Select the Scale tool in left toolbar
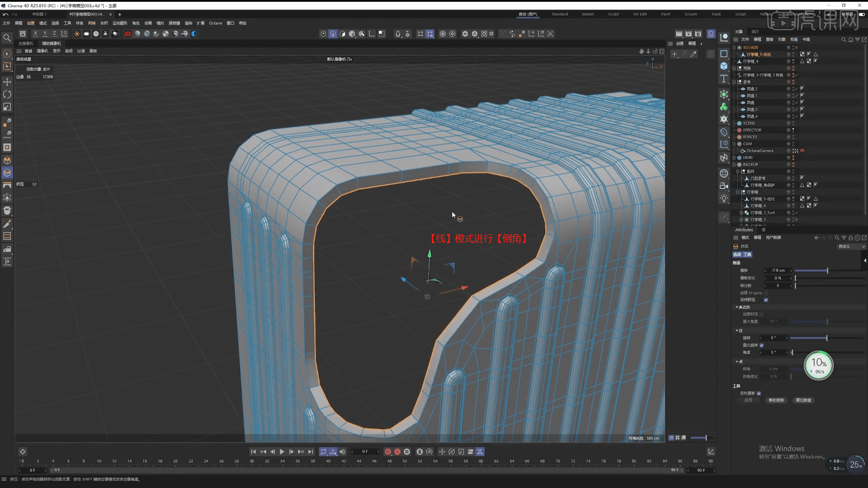This screenshot has width=868, height=488. (7, 107)
